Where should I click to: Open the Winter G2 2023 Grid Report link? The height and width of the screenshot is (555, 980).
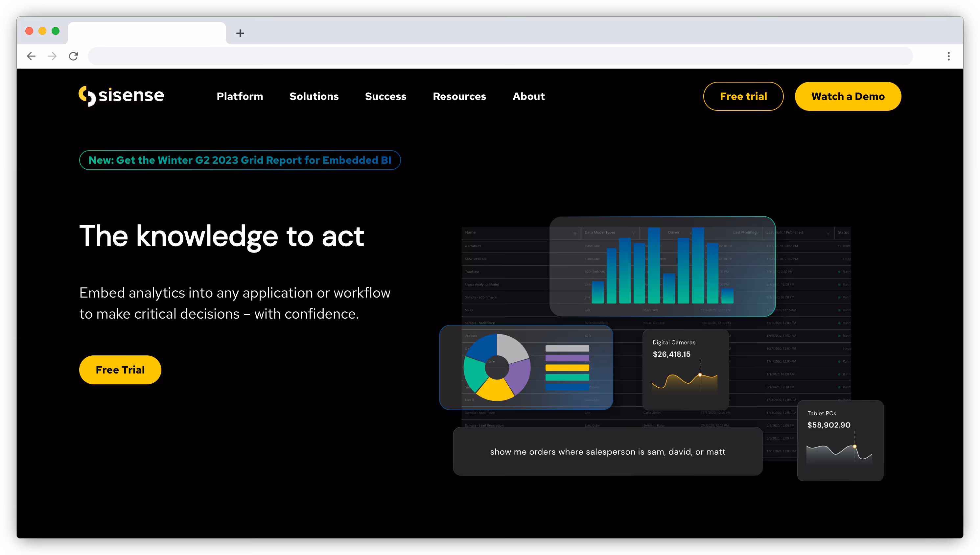point(240,160)
